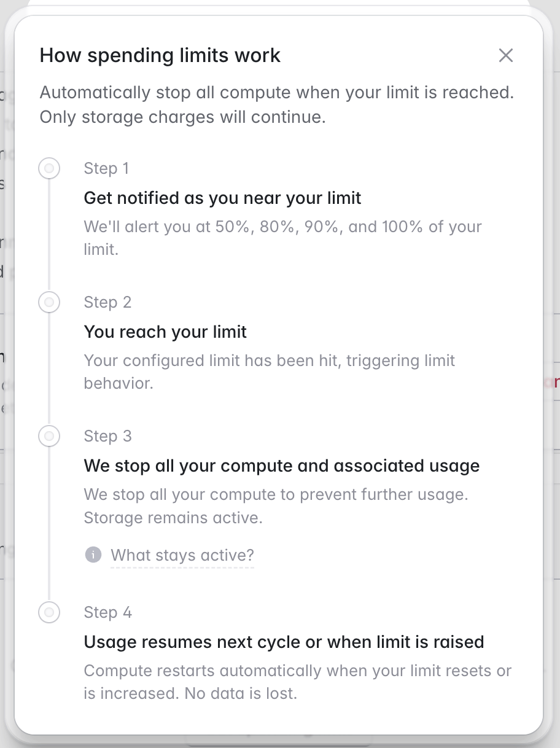Click "Get notified as you near your limit" heading

(x=223, y=198)
